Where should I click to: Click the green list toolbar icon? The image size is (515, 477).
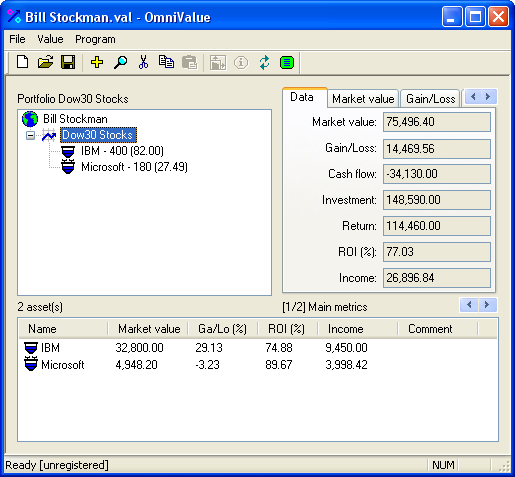[x=287, y=62]
